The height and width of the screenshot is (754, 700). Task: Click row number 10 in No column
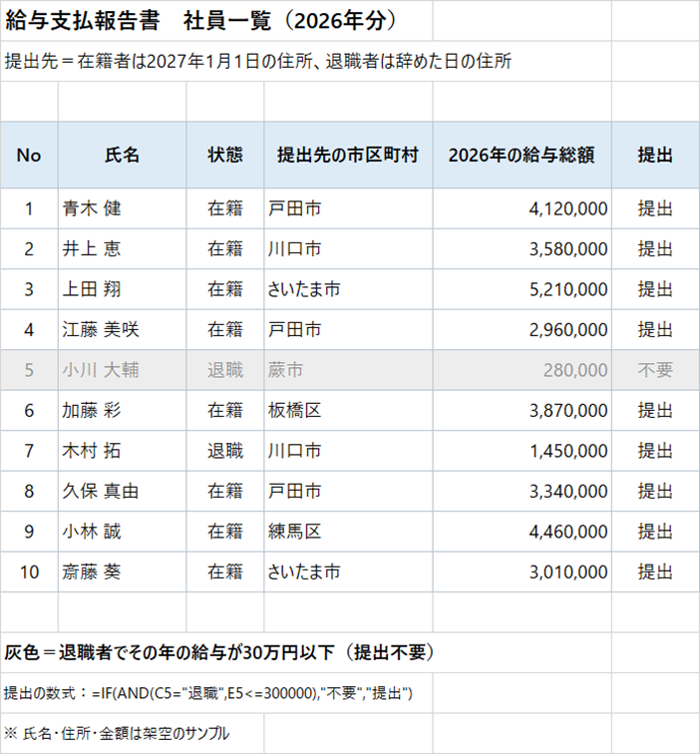click(29, 572)
